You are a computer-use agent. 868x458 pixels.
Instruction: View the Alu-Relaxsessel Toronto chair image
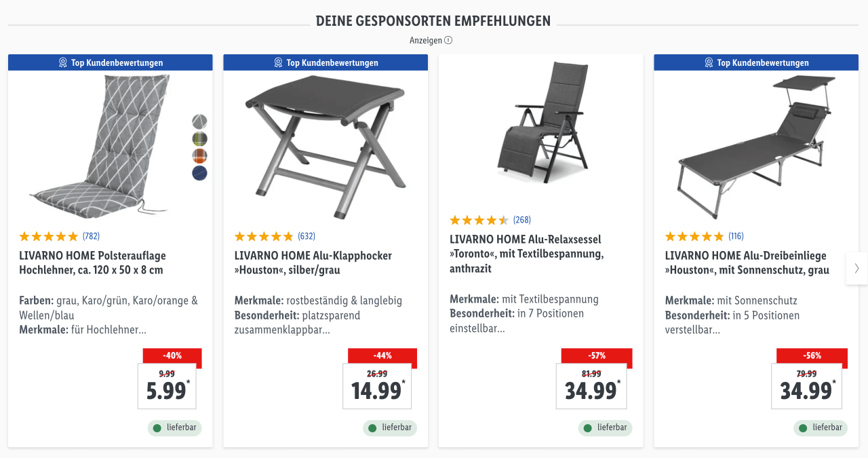[x=540, y=122]
